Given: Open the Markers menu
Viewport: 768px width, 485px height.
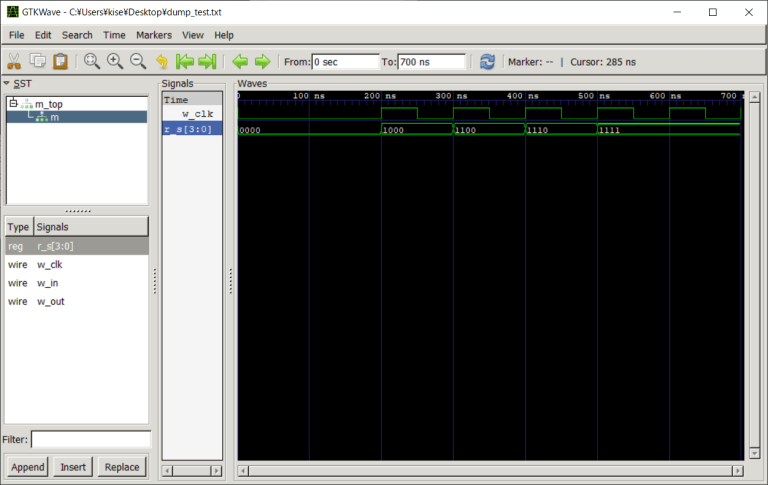Looking at the screenshot, I should click(x=153, y=35).
